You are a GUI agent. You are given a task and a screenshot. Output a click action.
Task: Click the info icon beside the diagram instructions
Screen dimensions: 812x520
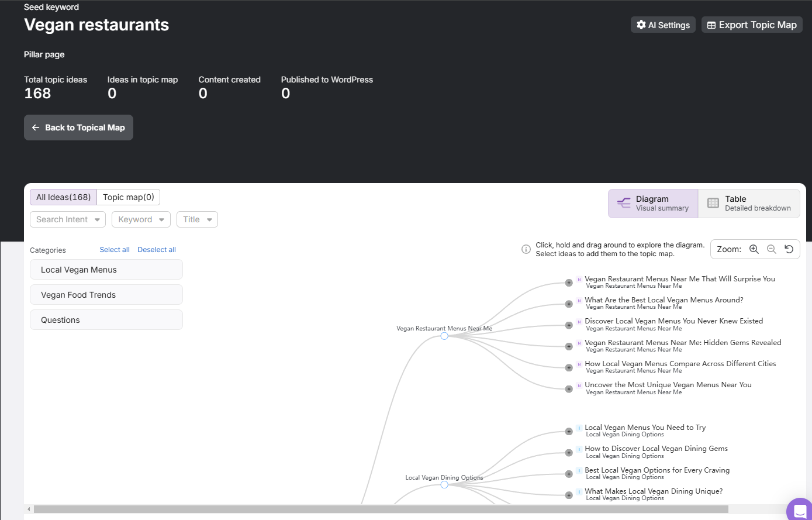(x=526, y=249)
